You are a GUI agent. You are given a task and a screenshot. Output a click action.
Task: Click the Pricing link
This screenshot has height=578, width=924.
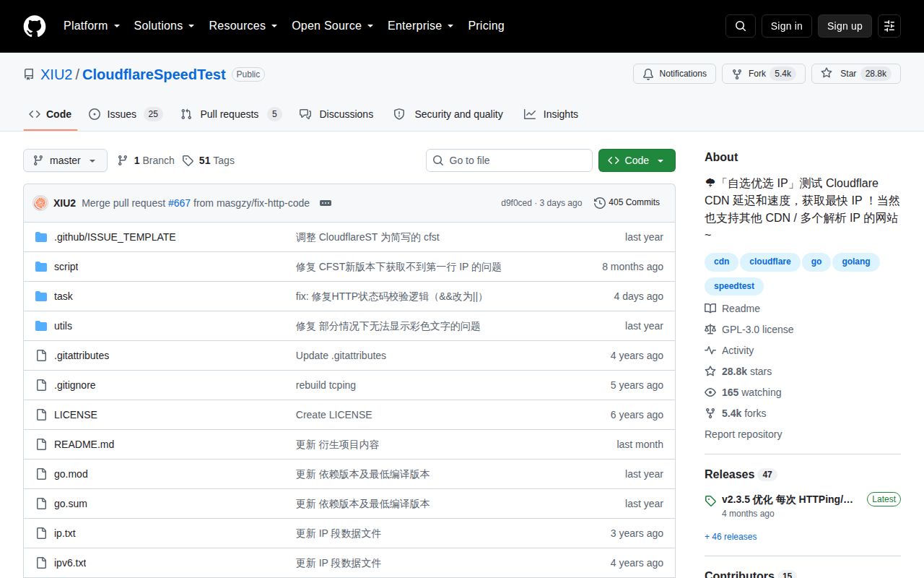click(x=486, y=26)
